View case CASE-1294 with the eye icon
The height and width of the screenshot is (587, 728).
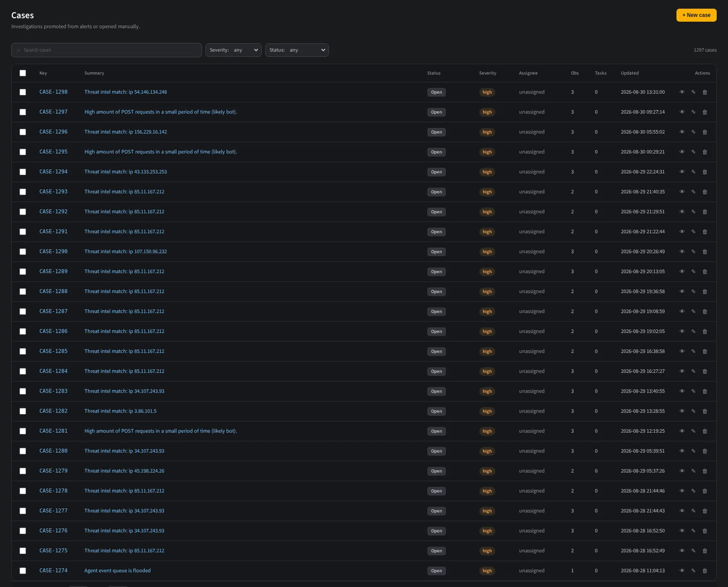(682, 172)
